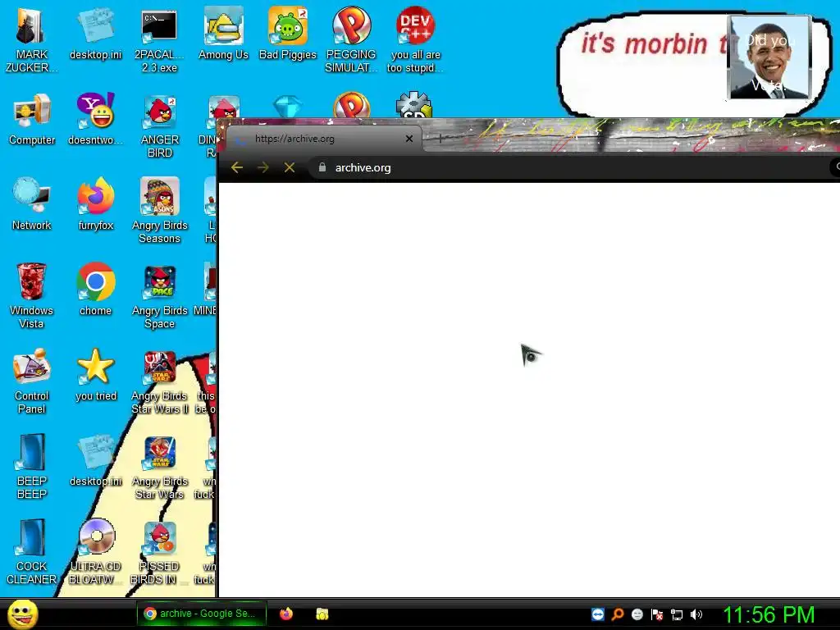840x630 pixels.
Task: Select the ULTRA CD BLOATW... disc icon
Action: click(95, 552)
